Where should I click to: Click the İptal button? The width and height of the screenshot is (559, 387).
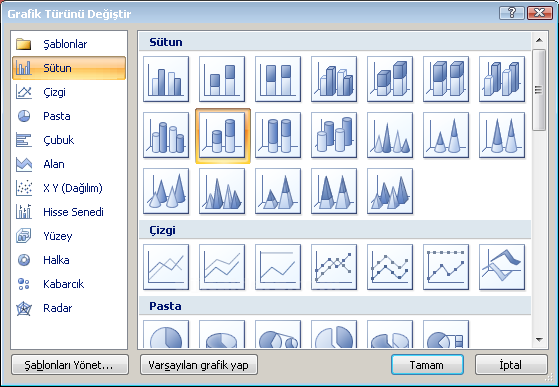[511, 365]
